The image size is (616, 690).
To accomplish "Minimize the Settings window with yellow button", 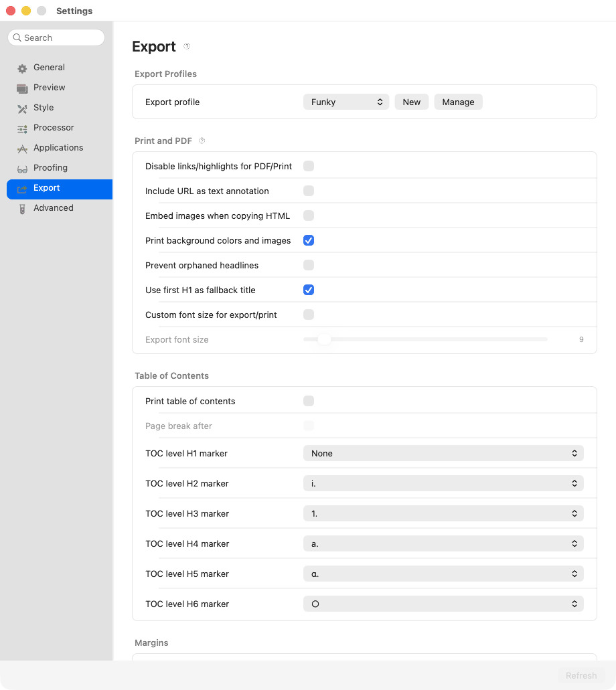I will click(x=26, y=11).
